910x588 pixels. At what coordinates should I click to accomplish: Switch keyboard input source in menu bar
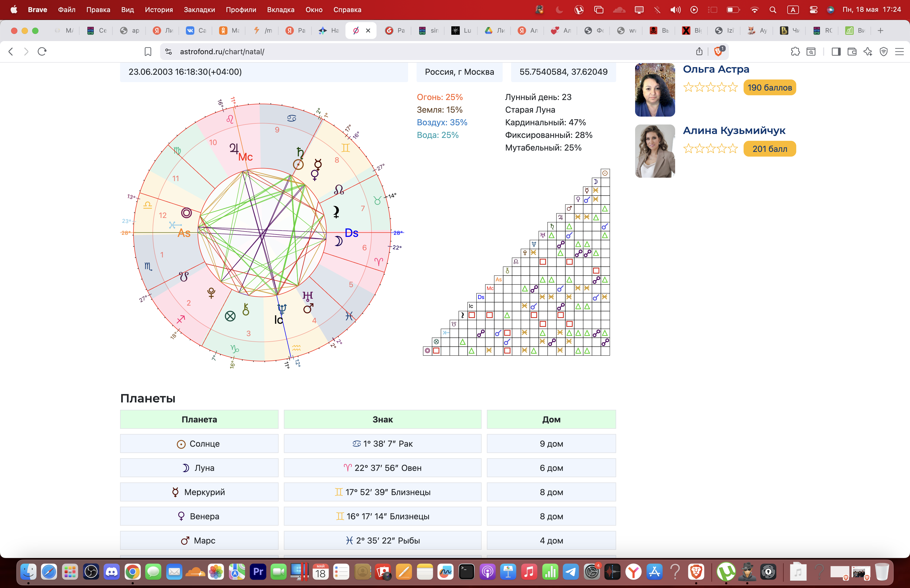coord(793,9)
